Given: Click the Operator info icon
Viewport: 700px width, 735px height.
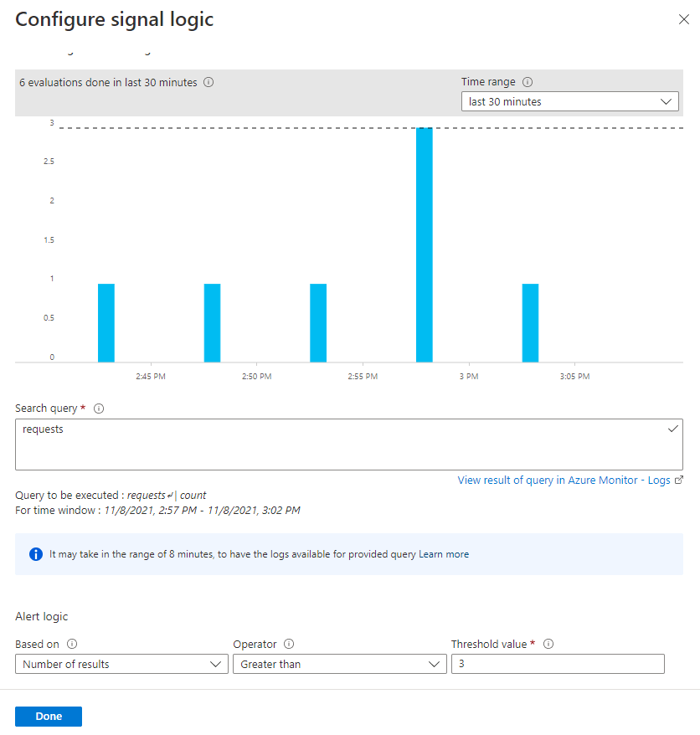Looking at the screenshot, I should point(289,645).
